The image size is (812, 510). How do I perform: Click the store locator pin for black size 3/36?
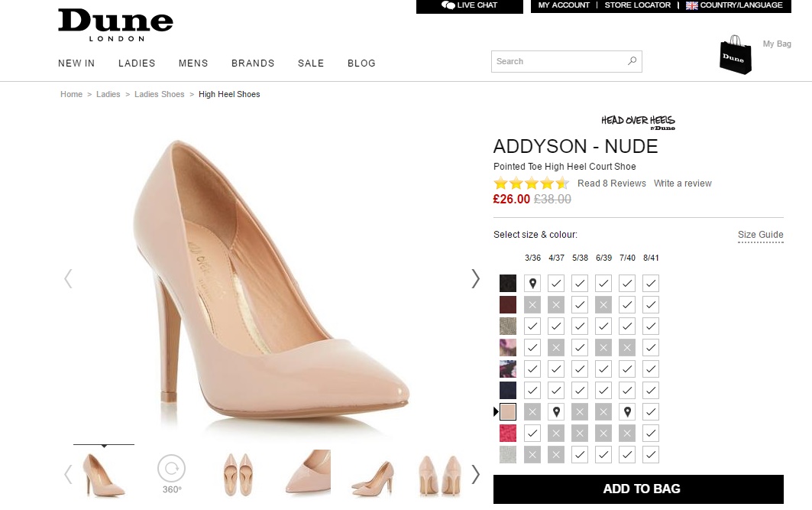(x=532, y=284)
